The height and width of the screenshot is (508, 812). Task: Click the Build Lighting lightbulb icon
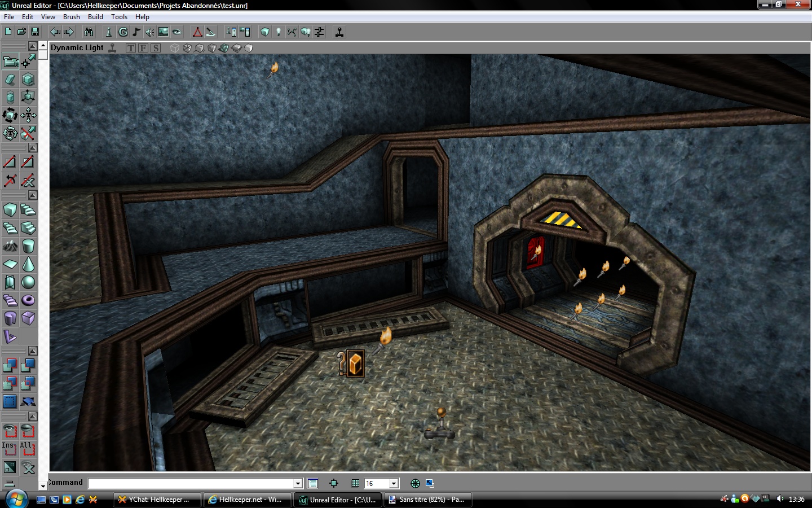278,32
